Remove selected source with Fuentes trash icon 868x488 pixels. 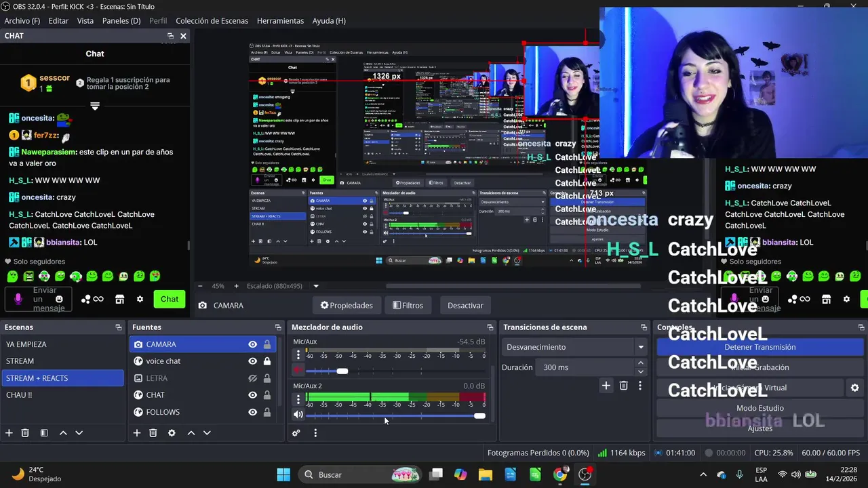pyautogui.click(x=153, y=432)
